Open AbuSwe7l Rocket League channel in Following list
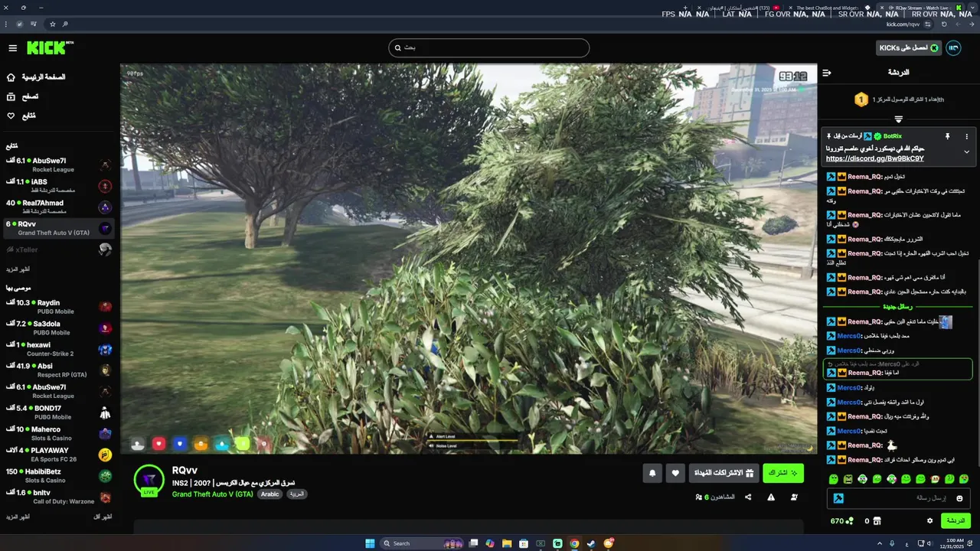980x551 pixels. (x=58, y=165)
